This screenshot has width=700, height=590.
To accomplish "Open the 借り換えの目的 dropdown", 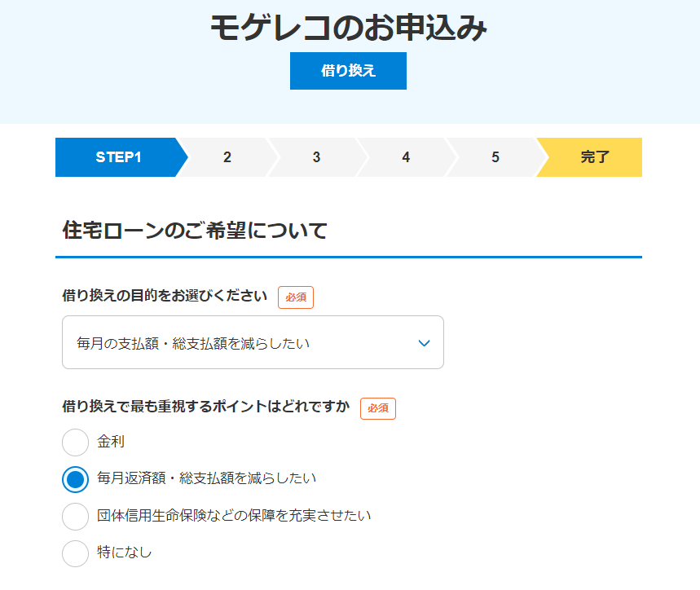I will click(x=253, y=342).
